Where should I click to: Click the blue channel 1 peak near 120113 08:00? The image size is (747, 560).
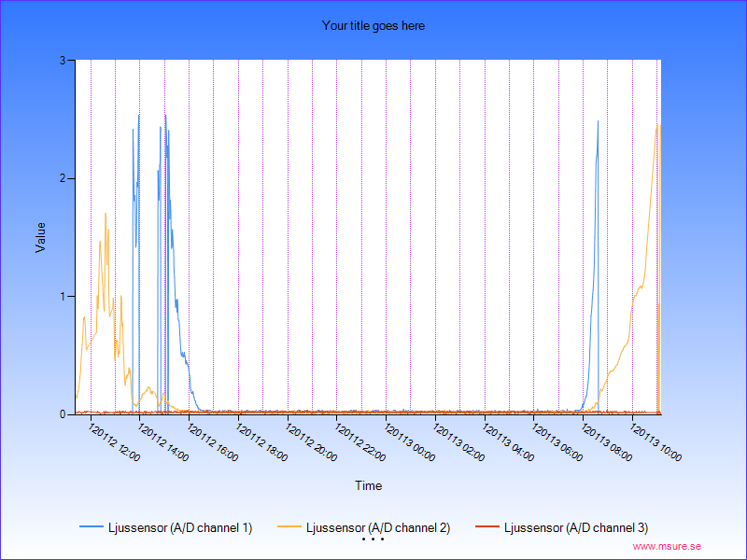click(598, 123)
